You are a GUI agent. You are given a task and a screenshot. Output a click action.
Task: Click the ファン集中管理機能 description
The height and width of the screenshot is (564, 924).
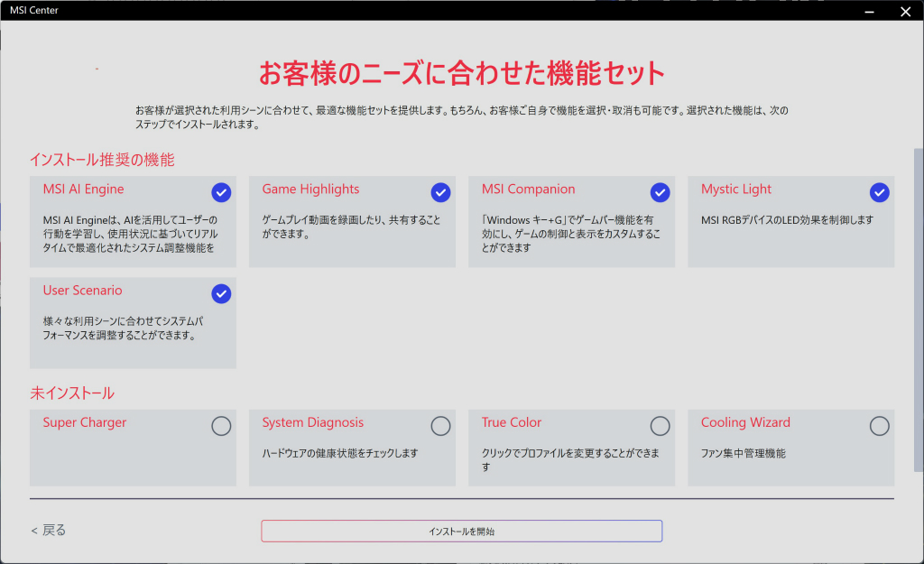[744, 453]
